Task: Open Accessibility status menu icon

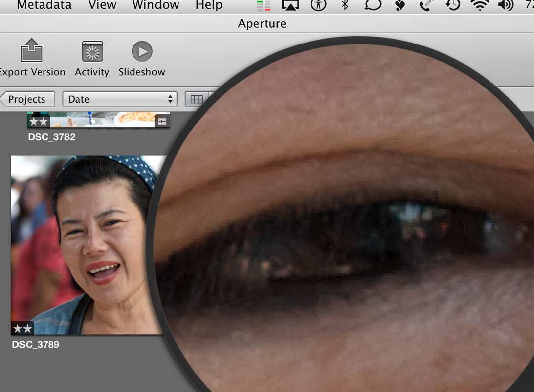Action: 318,5
